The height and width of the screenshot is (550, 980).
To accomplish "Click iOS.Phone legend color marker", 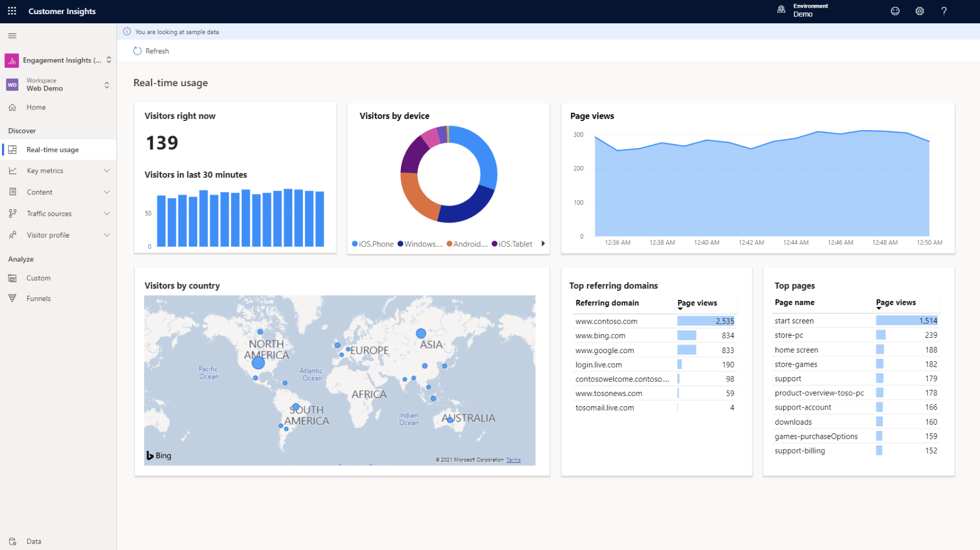I will click(355, 244).
